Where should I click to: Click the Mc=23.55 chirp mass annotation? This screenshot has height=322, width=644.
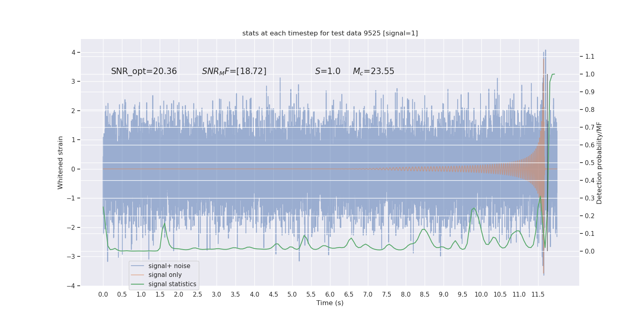click(374, 71)
